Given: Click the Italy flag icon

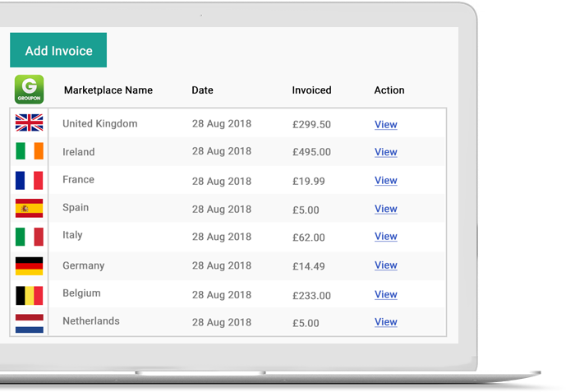Looking at the screenshot, I should 30,237.
